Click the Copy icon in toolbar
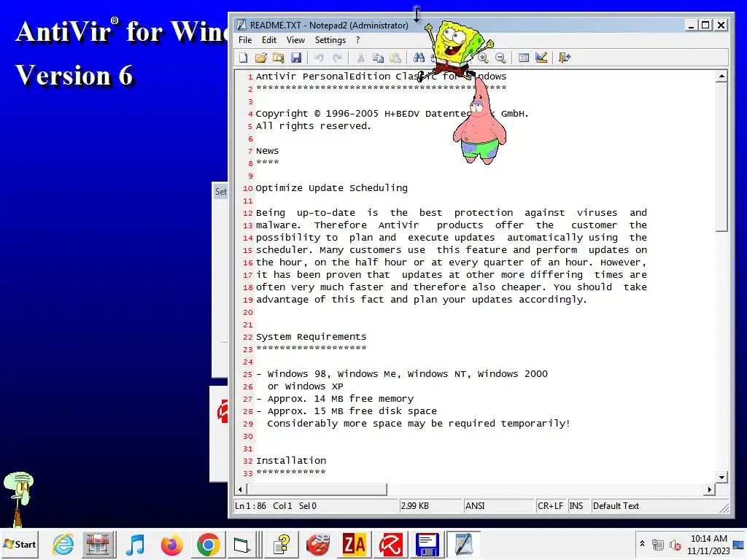Viewport: 747px width, 560px height. pyautogui.click(x=378, y=58)
